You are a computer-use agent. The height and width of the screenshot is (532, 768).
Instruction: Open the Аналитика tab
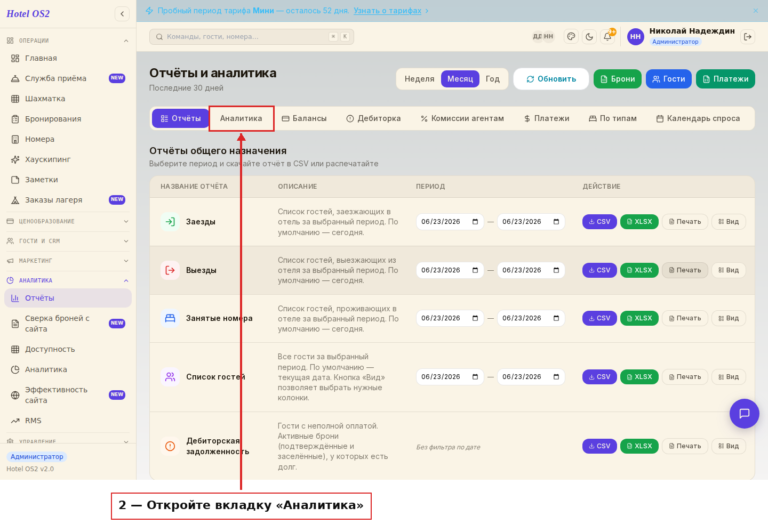(x=241, y=118)
